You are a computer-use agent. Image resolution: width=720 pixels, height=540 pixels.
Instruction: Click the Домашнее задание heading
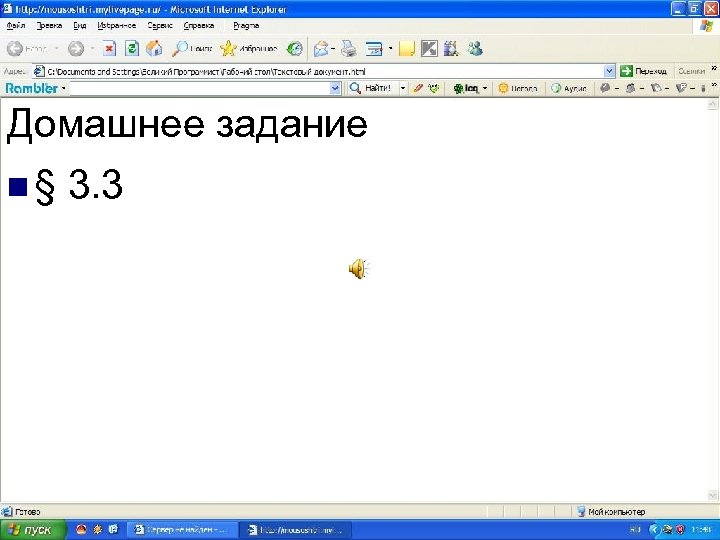tap(187, 123)
